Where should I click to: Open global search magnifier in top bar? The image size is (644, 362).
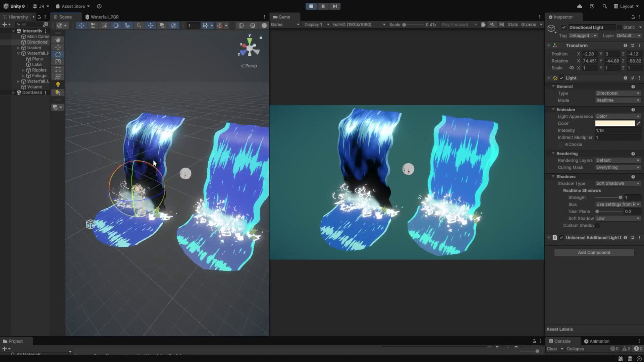click(x=604, y=6)
